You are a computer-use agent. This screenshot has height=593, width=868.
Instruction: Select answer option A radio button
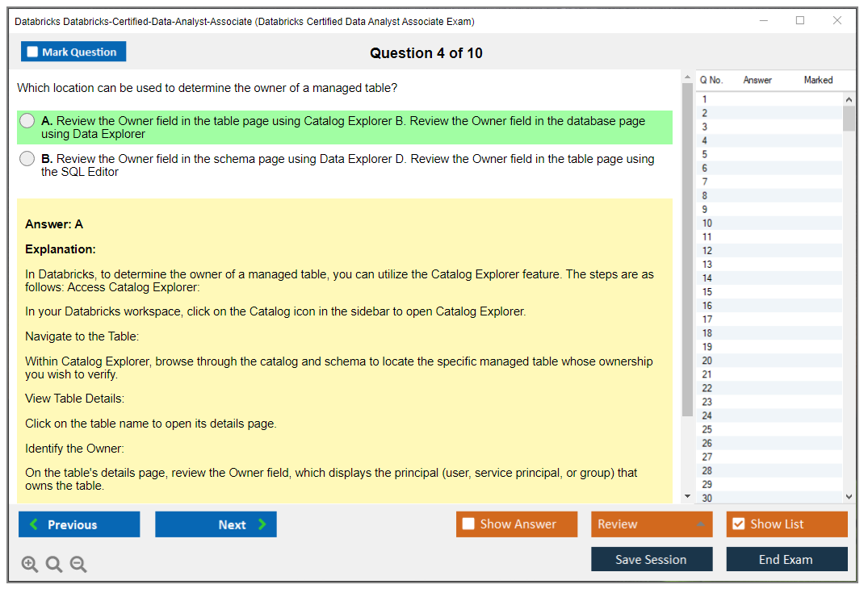pos(27,119)
